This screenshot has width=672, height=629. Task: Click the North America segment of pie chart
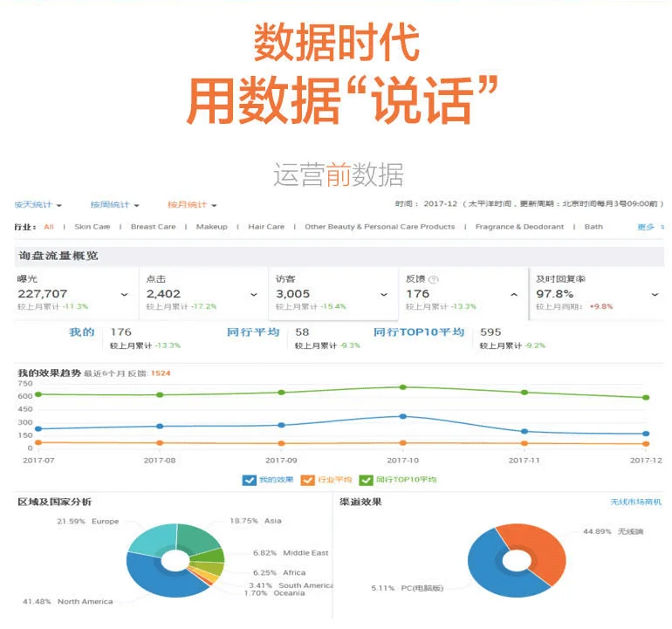(x=161, y=578)
